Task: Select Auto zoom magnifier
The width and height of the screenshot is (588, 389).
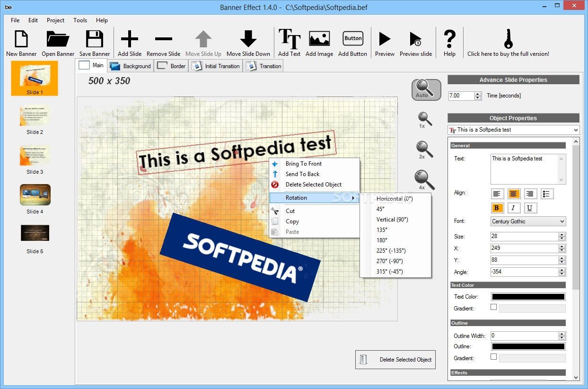Action: coord(426,90)
